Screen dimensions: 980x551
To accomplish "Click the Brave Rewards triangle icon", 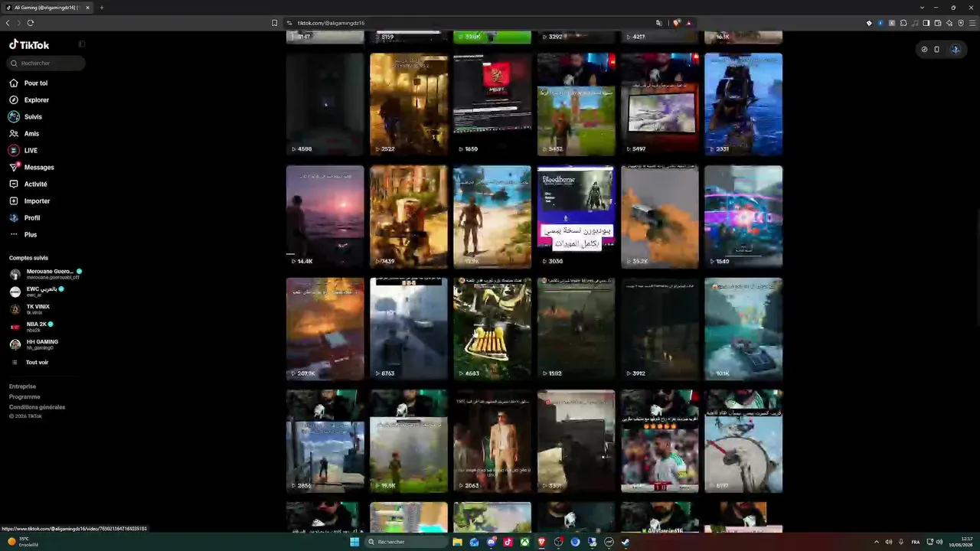I will (689, 23).
